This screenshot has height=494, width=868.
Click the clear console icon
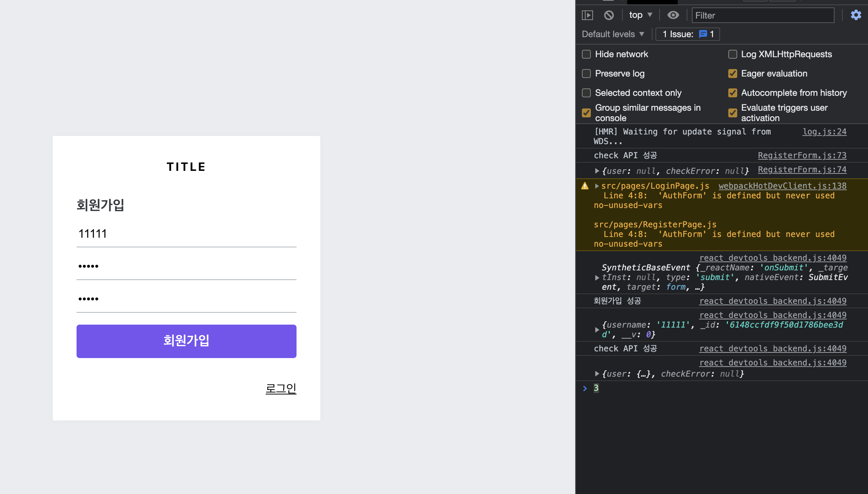(609, 15)
